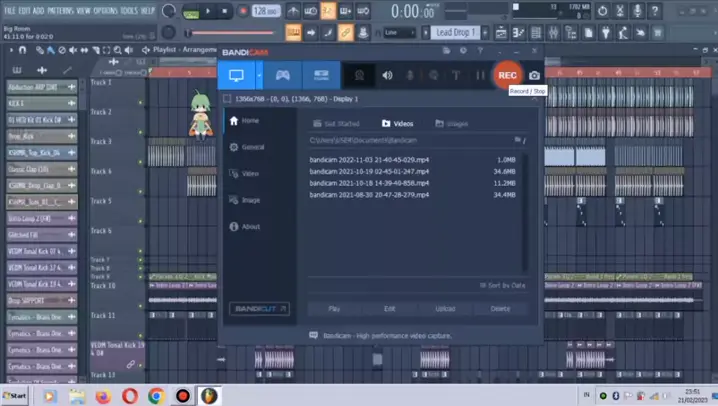This screenshot has width=718, height=406.
Task: Toggle the Bandicam speaker sound icon
Action: [385, 75]
